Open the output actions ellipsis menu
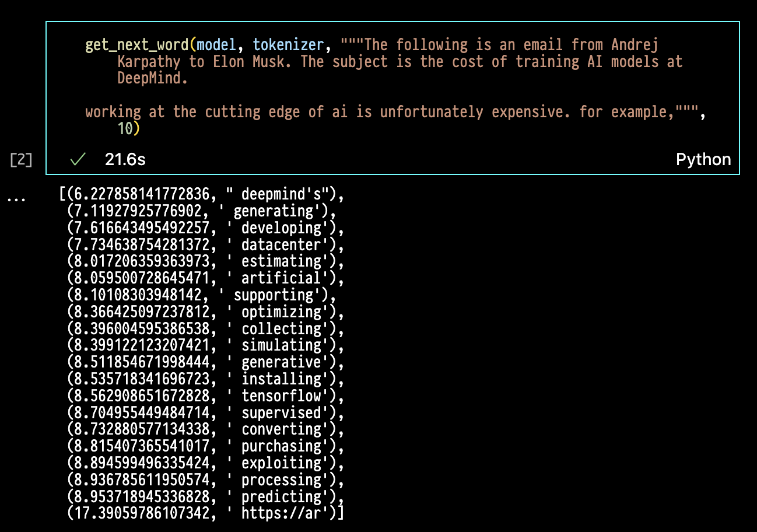Viewport: 757px width, 532px height. click(16, 198)
